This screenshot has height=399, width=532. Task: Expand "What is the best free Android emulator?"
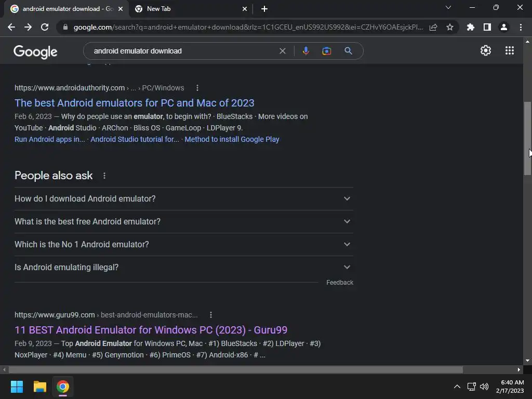coord(183,221)
